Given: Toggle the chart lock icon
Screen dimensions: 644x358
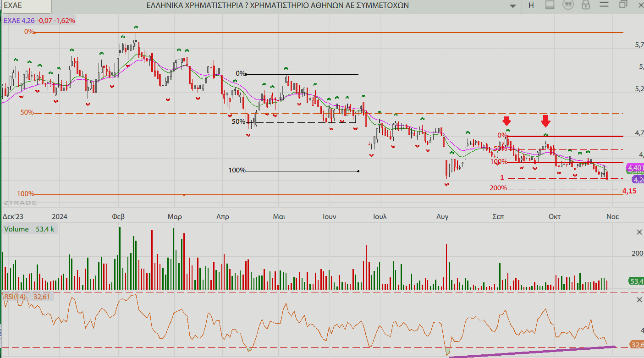Looking at the screenshot, I should click(x=585, y=5).
